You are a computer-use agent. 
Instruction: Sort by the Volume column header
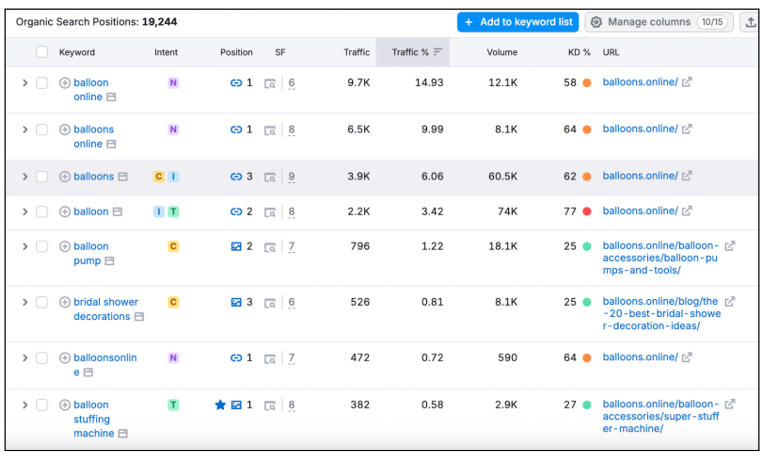click(501, 52)
